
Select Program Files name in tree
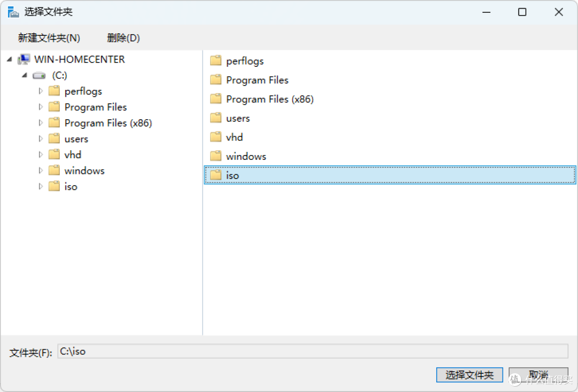(x=96, y=107)
